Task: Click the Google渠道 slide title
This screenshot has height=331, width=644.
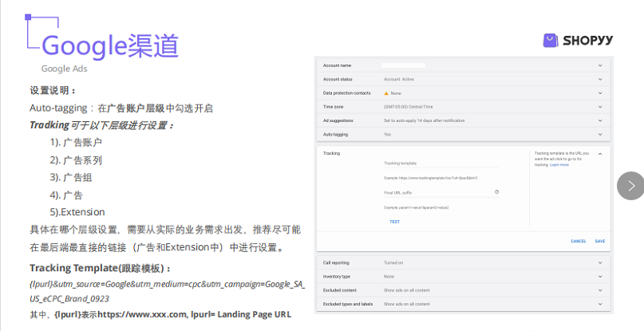Action: (110, 45)
